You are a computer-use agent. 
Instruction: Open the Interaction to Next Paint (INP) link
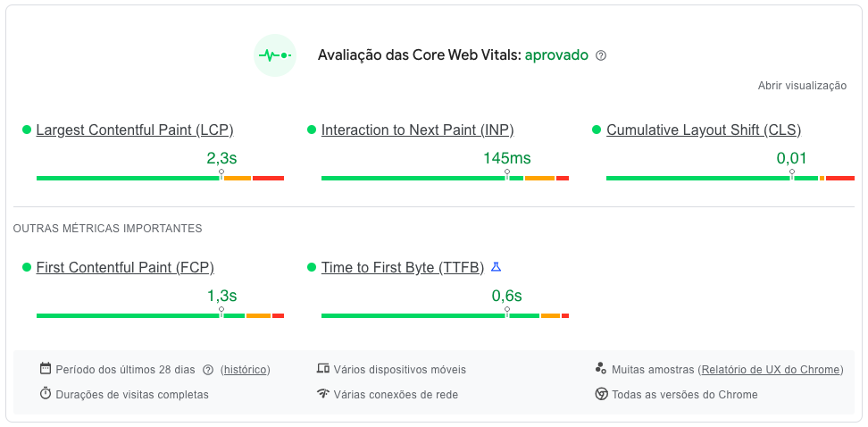(417, 130)
